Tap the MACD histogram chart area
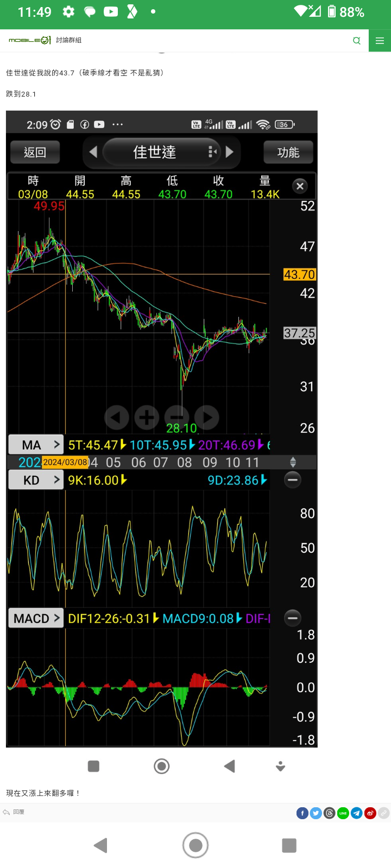The width and height of the screenshot is (391, 868). tap(138, 687)
